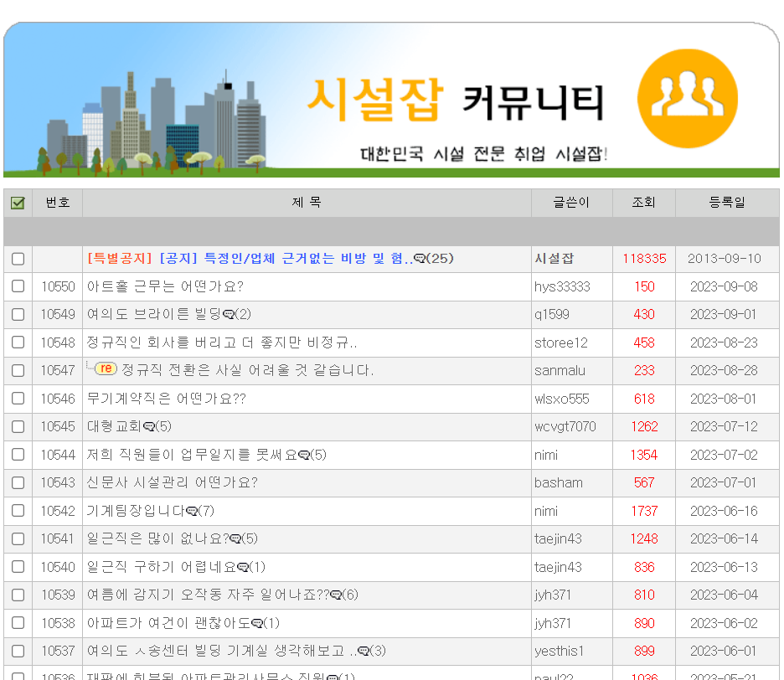Click the 시설잡 커뮤니티 banner title
The width and height of the screenshot is (784, 680).
pos(455,100)
